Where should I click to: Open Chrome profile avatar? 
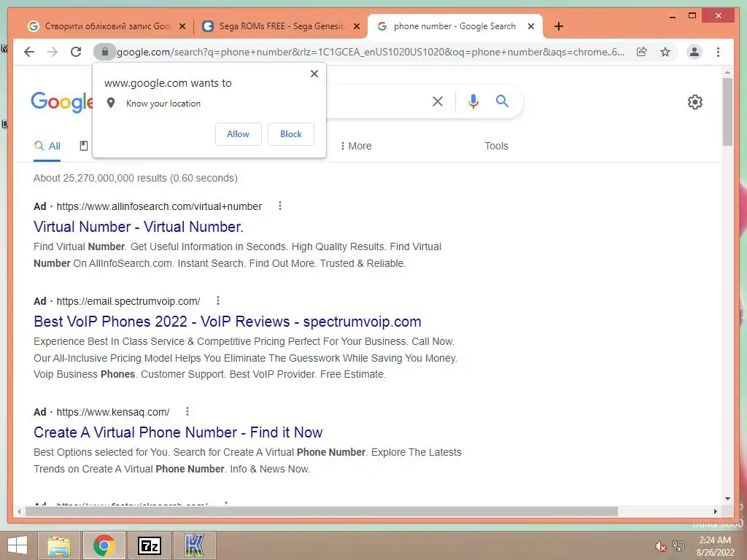tap(694, 52)
